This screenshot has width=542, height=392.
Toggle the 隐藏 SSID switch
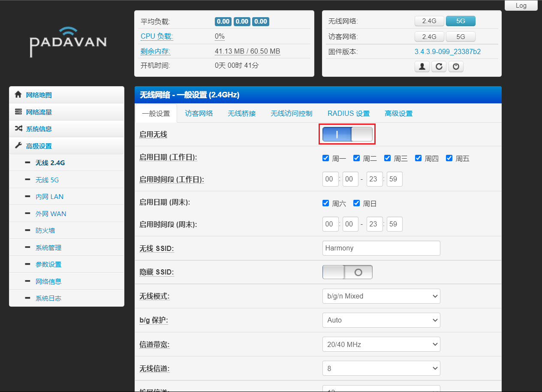pos(347,272)
